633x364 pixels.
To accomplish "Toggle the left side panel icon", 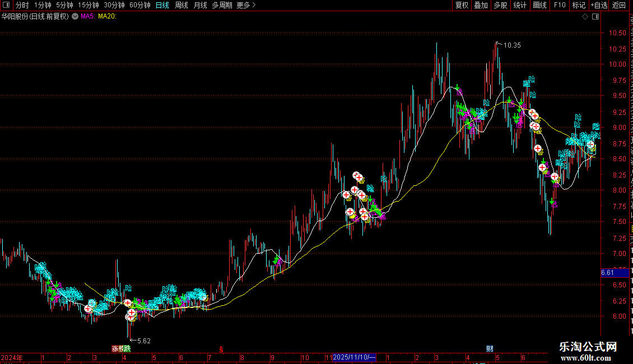I will (6, 5).
